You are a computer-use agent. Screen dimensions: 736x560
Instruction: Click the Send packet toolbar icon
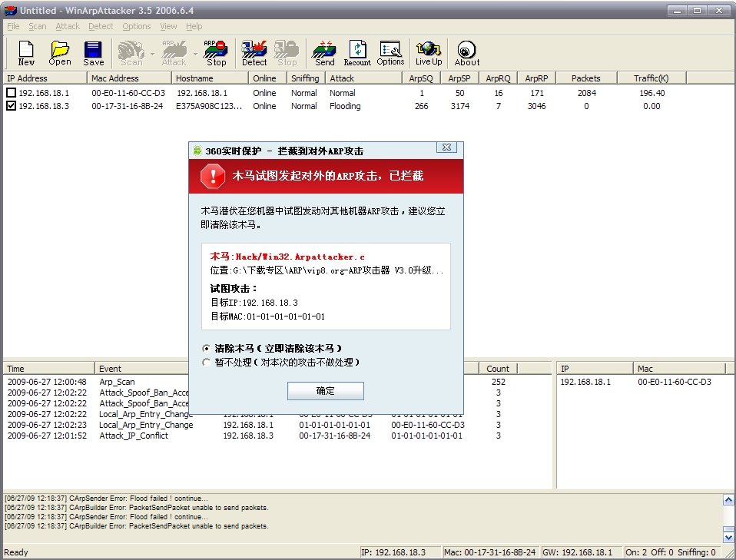325,53
